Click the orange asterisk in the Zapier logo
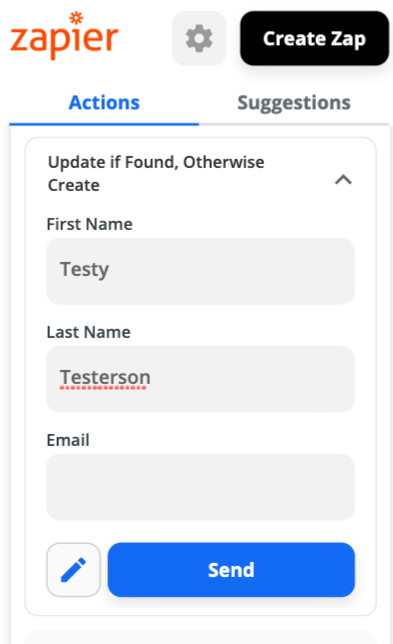This screenshot has height=644, width=393. pyautogui.click(x=76, y=18)
